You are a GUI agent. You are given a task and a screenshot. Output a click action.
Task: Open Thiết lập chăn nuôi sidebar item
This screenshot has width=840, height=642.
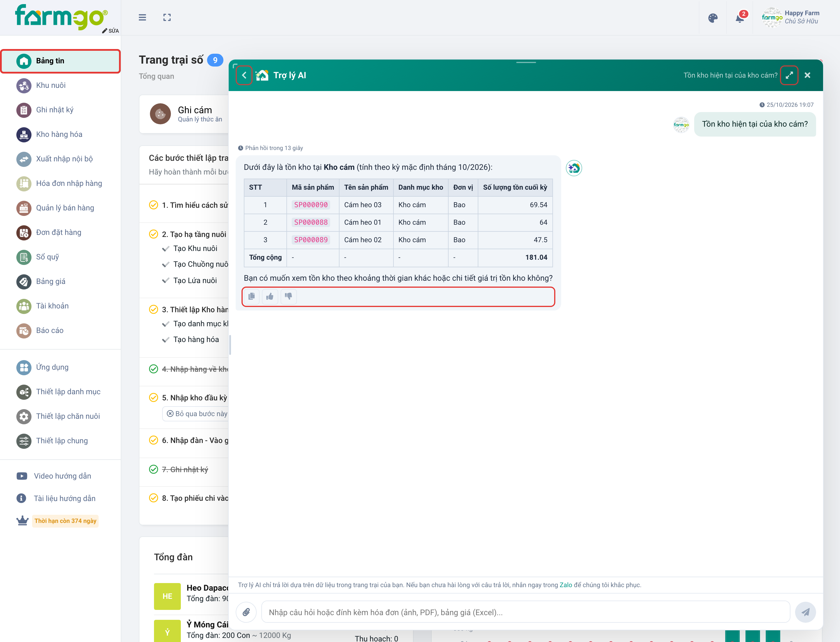pos(60,416)
